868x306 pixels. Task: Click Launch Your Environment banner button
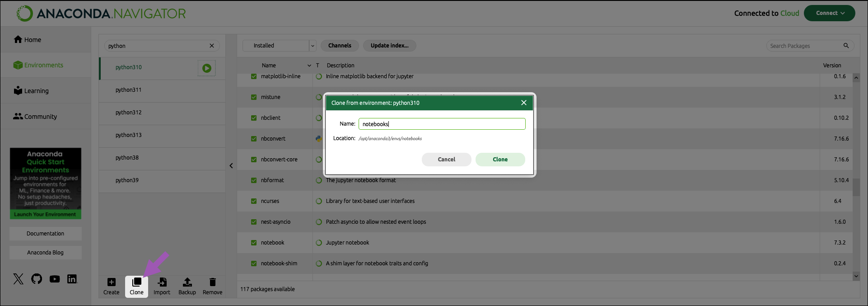click(46, 215)
